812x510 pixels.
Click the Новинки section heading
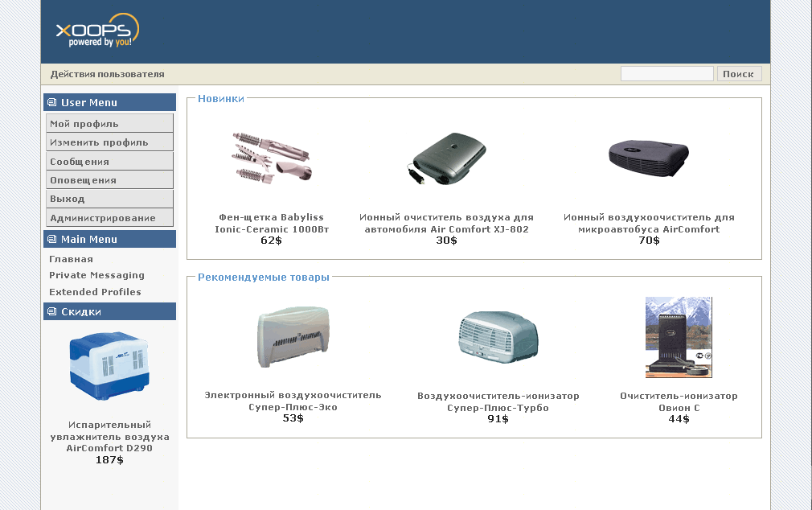tap(220, 98)
